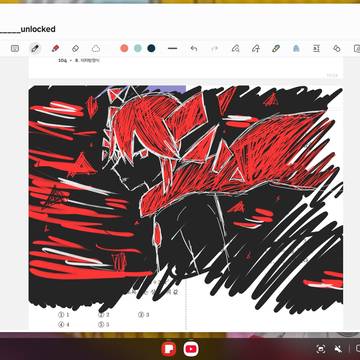Viewport: 360px width, 360px height.
Task: Tap the screen capture icon in taskbar
Action: tap(321, 349)
